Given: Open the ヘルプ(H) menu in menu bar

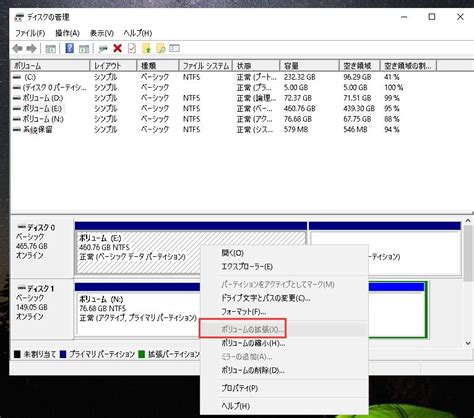Looking at the screenshot, I should pos(138,33).
